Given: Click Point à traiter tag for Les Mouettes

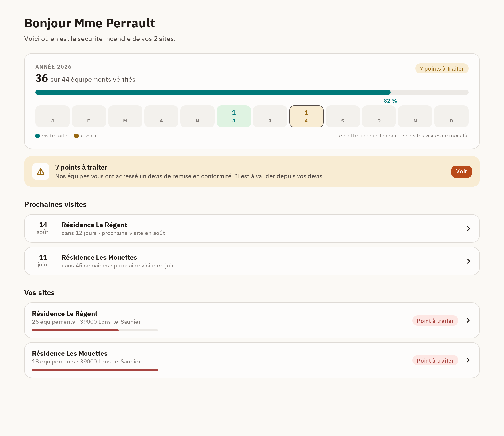Looking at the screenshot, I should [435, 360].
